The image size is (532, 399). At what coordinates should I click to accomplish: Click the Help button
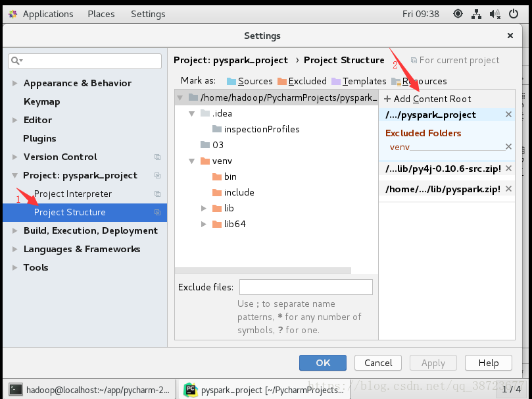(488, 363)
